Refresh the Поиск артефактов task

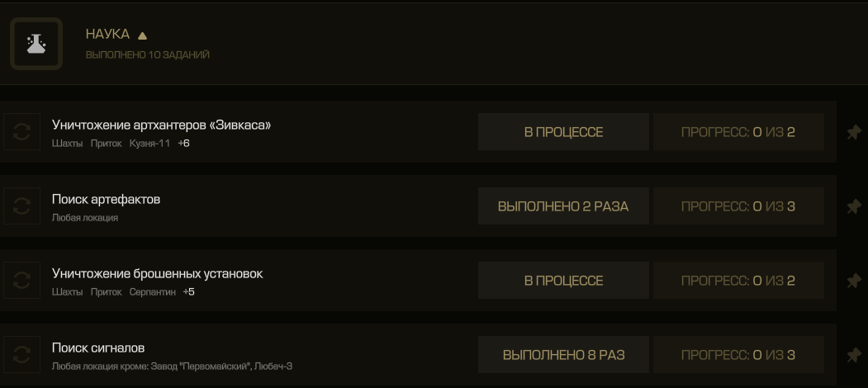21,206
